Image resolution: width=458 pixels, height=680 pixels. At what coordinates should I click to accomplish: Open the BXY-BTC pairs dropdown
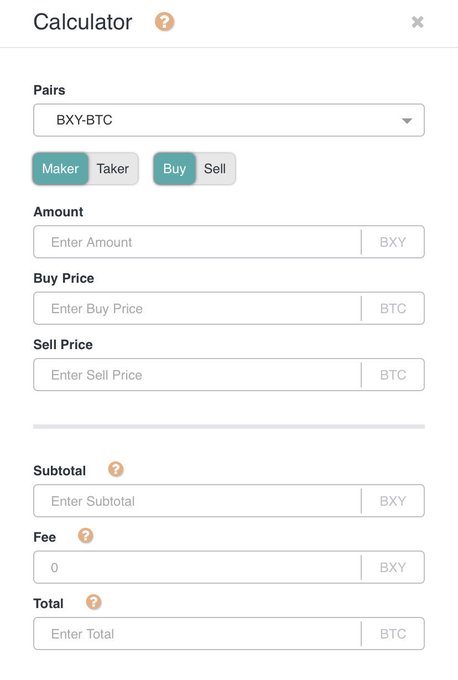pyautogui.click(x=229, y=120)
